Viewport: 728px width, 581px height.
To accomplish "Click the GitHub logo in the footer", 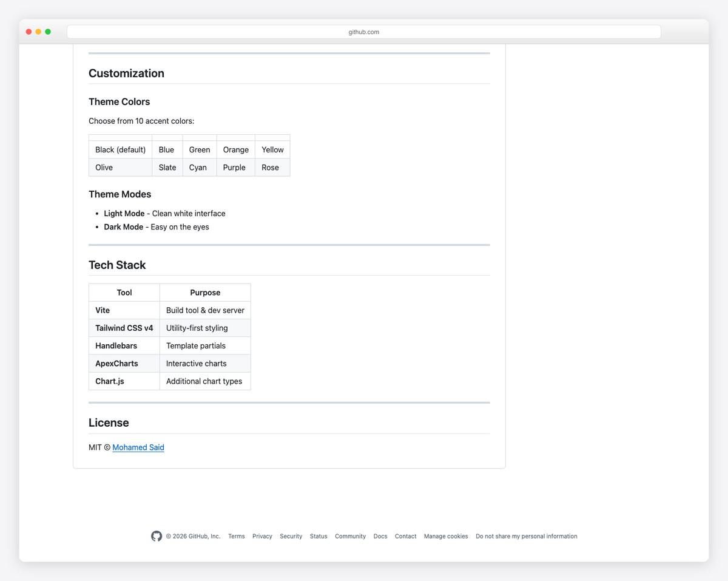I will point(157,536).
